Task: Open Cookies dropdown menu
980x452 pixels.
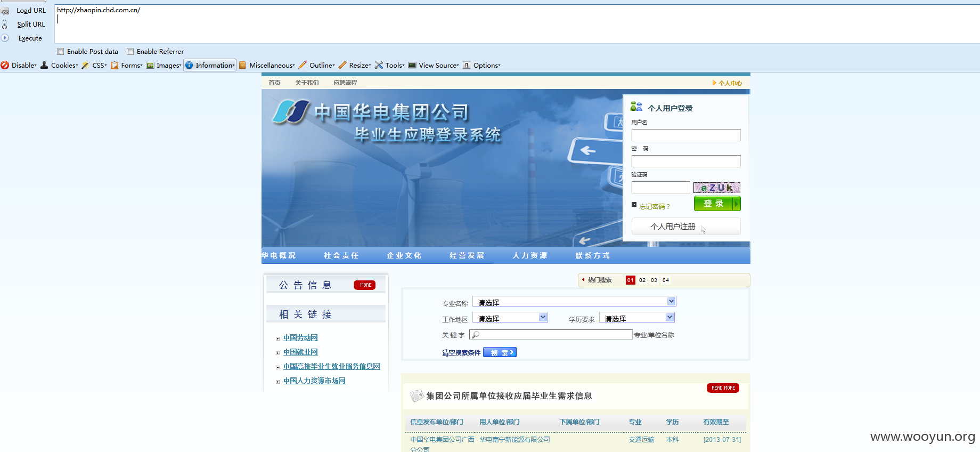Action: click(64, 66)
